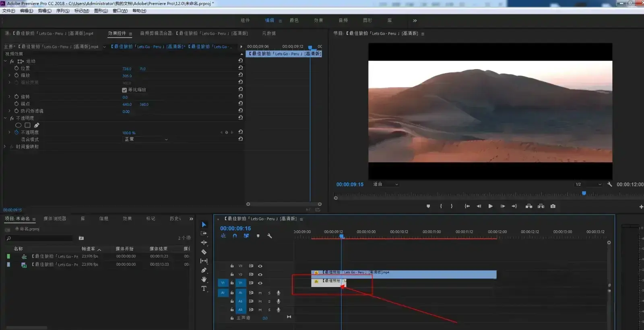This screenshot has width=644, height=330.
Task: Create ellipse mask under opacity
Action: click(18, 125)
